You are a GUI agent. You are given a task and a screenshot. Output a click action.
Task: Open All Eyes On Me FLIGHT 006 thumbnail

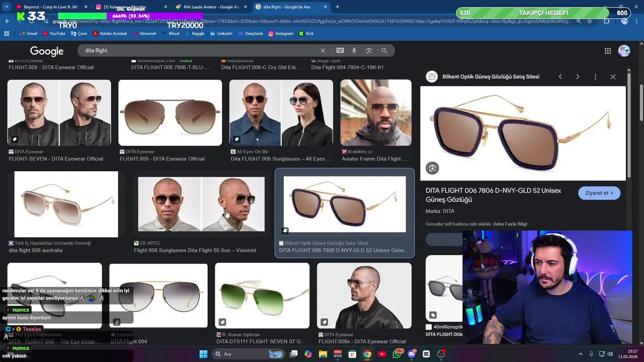click(281, 113)
